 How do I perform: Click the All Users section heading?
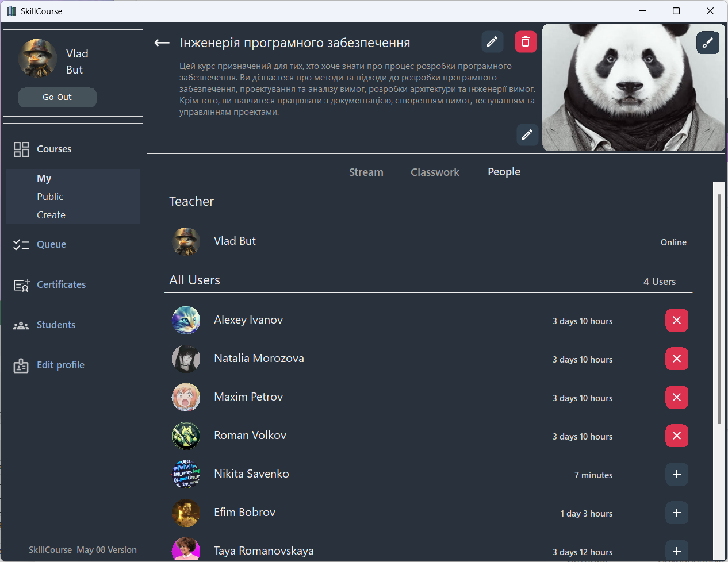pyautogui.click(x=194, y=280)
